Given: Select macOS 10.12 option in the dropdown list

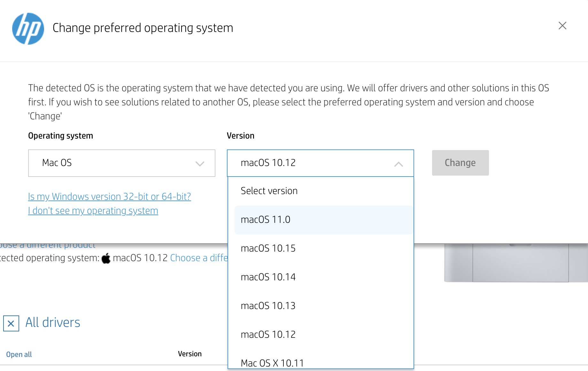Looking at the screenshot, I should click(321, 335).
